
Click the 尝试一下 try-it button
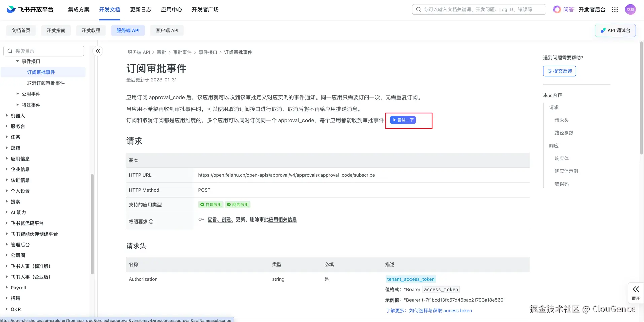403,120
